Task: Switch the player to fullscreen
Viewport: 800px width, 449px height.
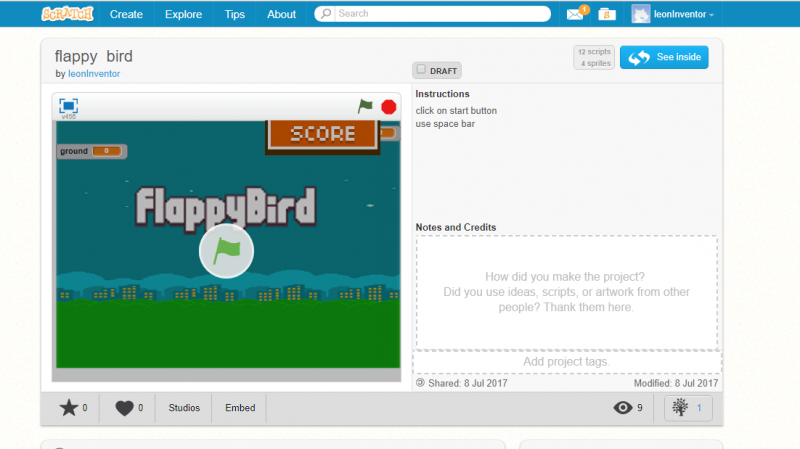Action: (x=68, y=106)
